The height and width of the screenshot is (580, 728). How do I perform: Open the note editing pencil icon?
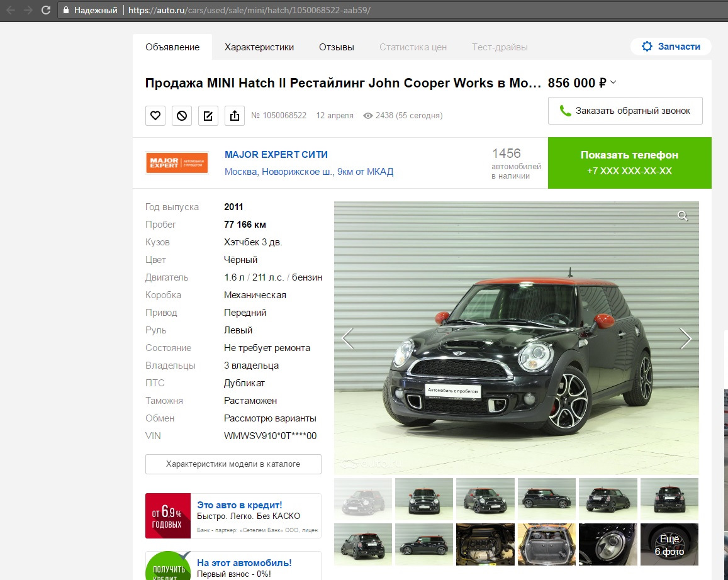[208, 115]
